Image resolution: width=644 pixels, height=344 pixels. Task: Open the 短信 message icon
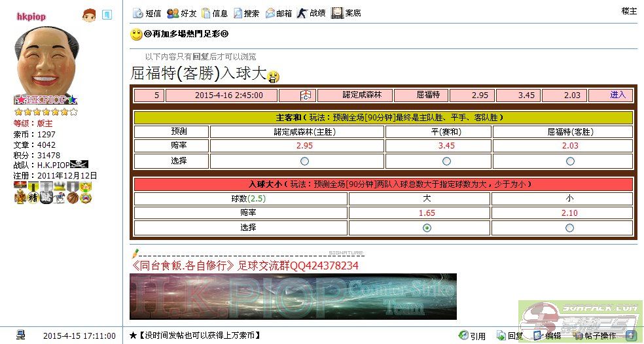pos(137,12)
